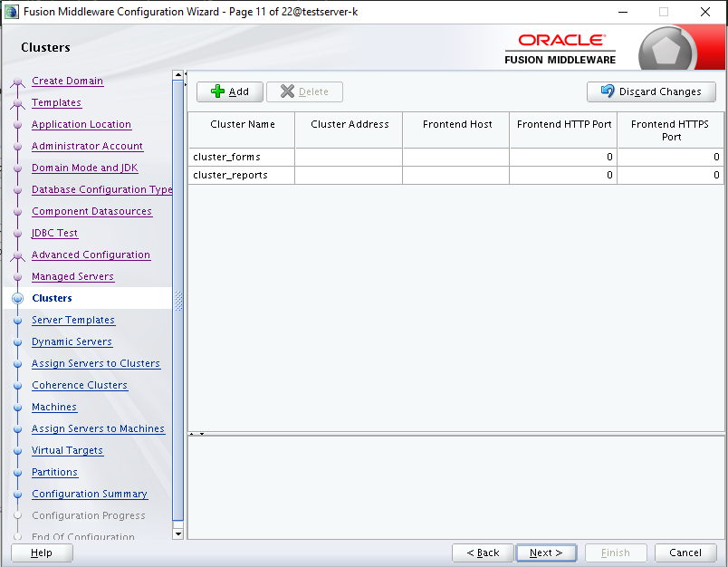Select the current Clusters step
Viewport: 728px width, 567px height.
pyautogui.click(x=52, y=298)
